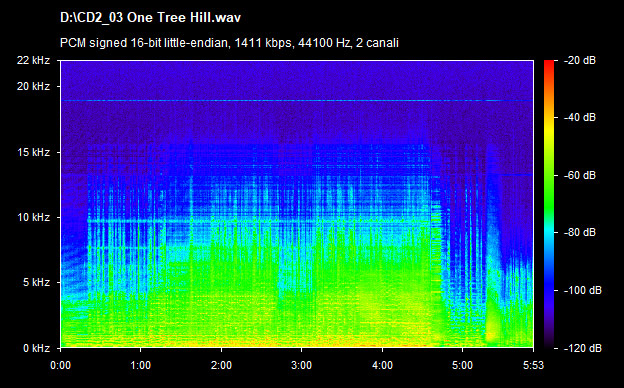Click the 5:53 end time marker
This screenshot has height=388, width=624.
click(533, 365)
